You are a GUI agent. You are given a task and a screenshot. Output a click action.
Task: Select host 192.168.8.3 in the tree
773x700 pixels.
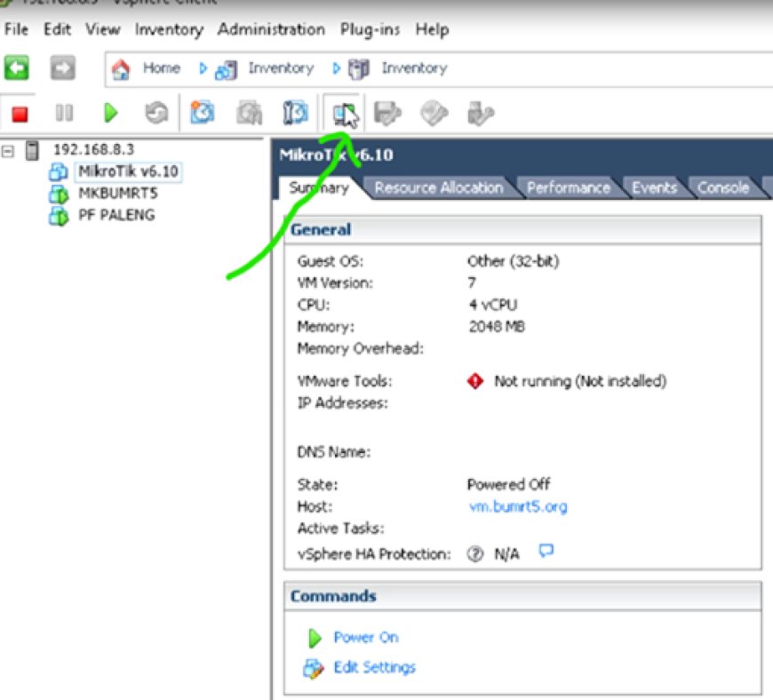[x=93, y=149]
